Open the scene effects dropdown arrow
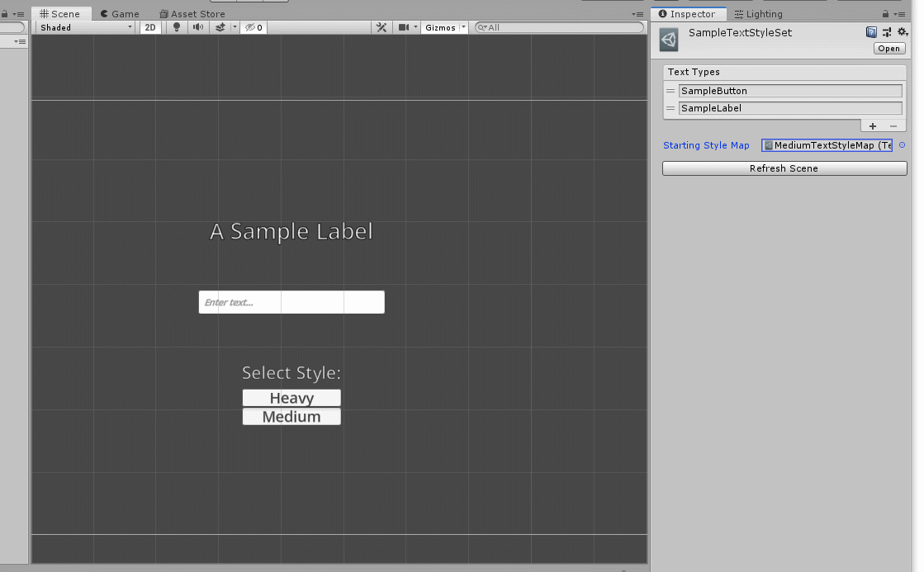 pos(235,28)
